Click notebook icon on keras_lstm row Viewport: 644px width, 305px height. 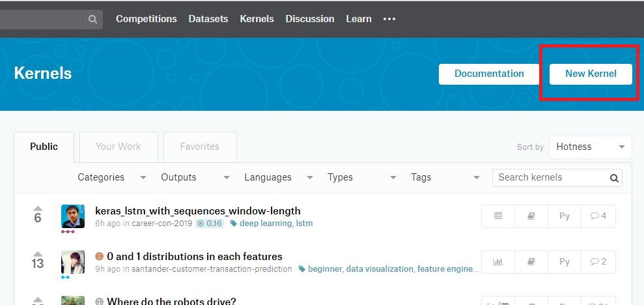point(531,216)
